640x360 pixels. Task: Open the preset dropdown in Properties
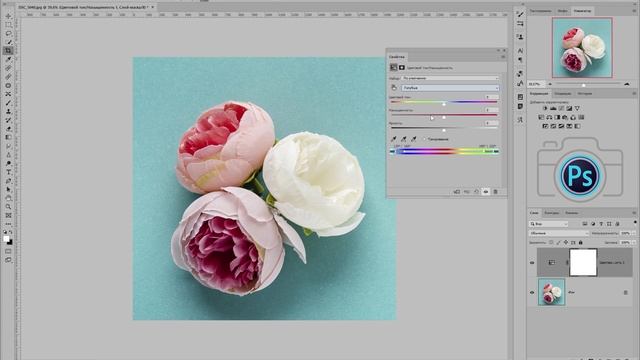point(450,78)
